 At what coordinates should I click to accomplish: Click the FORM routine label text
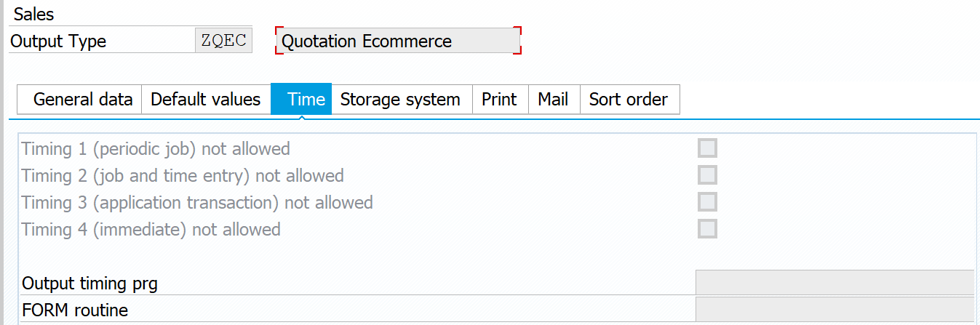click(75, 310)
